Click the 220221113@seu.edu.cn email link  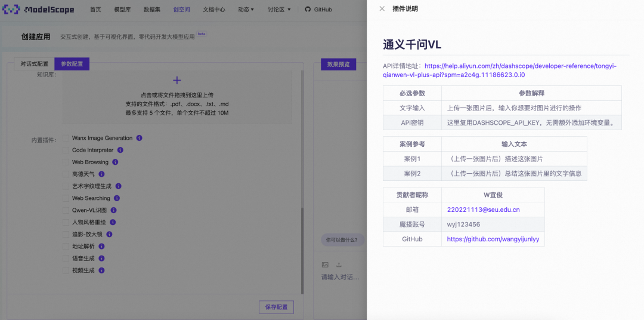484,210
